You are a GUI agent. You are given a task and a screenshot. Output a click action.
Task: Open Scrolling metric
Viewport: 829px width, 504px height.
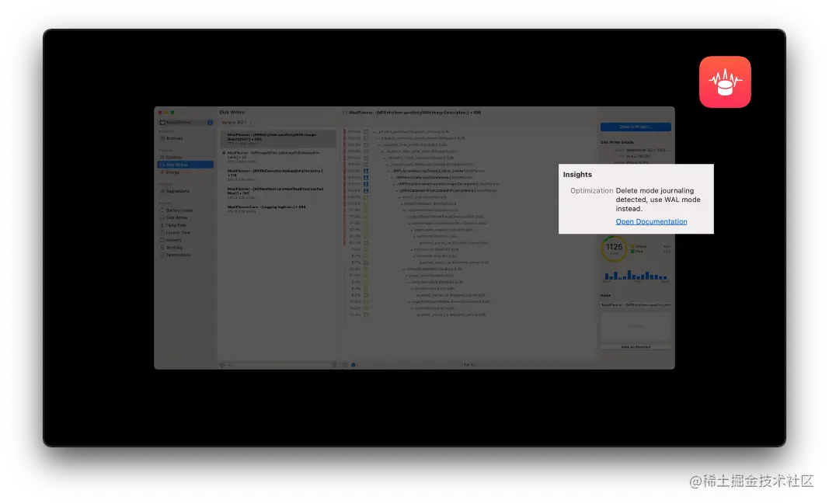point(174,247)
